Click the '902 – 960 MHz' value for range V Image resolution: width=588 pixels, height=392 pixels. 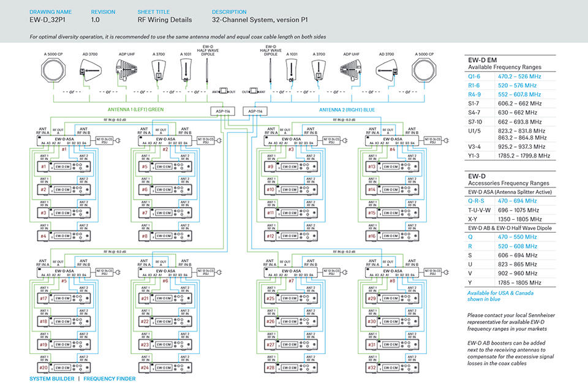(518, 273)
